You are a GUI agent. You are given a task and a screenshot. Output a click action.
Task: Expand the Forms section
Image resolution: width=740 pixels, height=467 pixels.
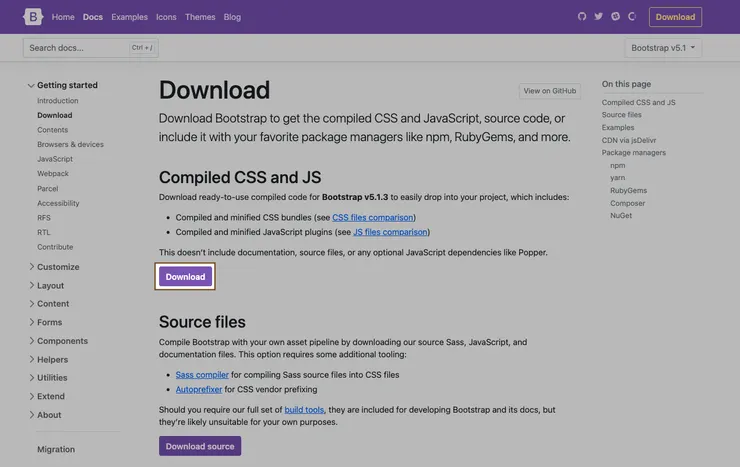pos(45,322)
